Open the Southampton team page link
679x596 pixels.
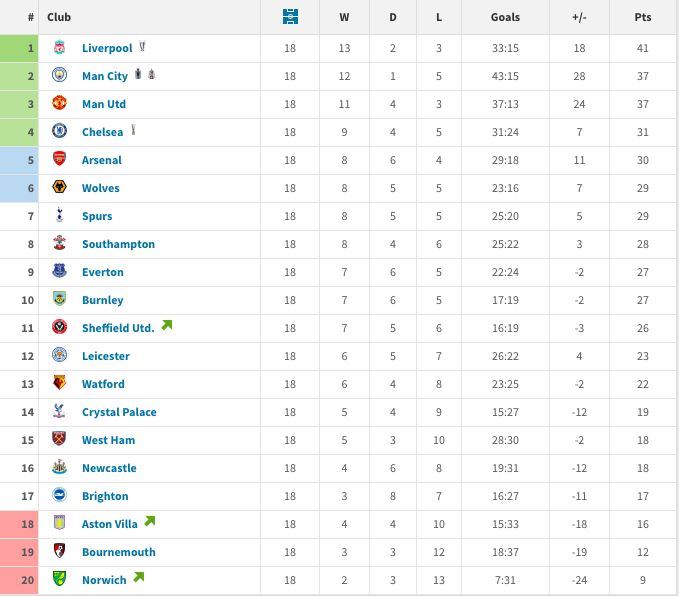tap(118, 244)
